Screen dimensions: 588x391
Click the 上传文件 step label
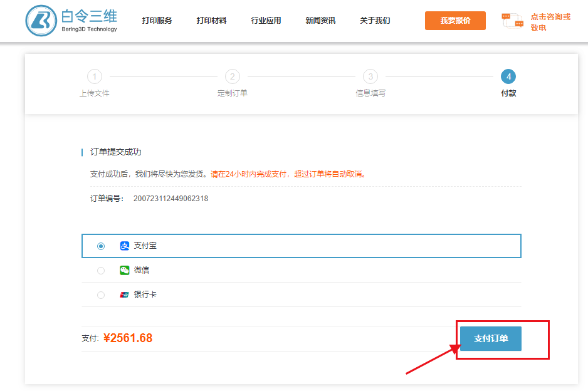point(95,93)
